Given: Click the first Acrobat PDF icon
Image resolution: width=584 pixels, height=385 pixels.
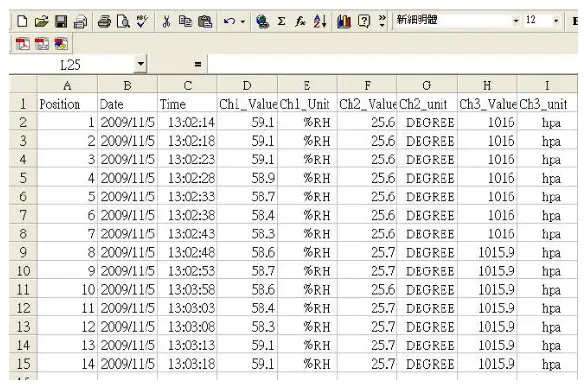Looking at the screenshot, I should pyautogui.click(x=23, y=44).
